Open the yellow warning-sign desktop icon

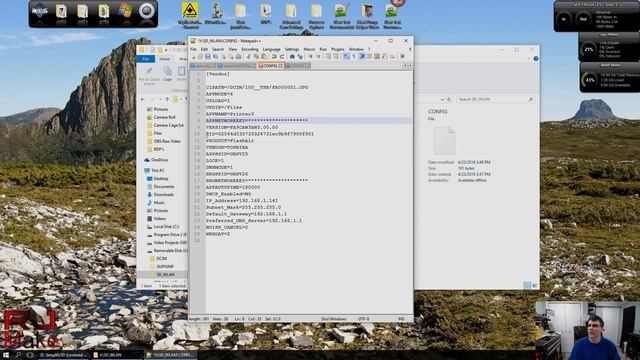point(190,11)
